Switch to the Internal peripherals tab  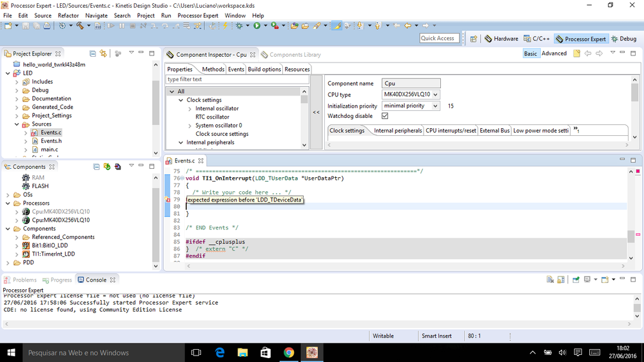(398, 131)
